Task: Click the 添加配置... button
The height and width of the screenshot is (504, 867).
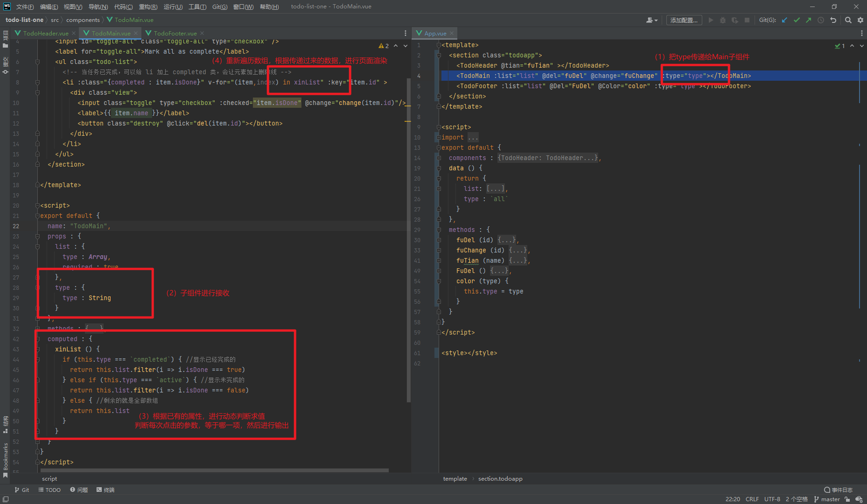Action: pos(684,20)
